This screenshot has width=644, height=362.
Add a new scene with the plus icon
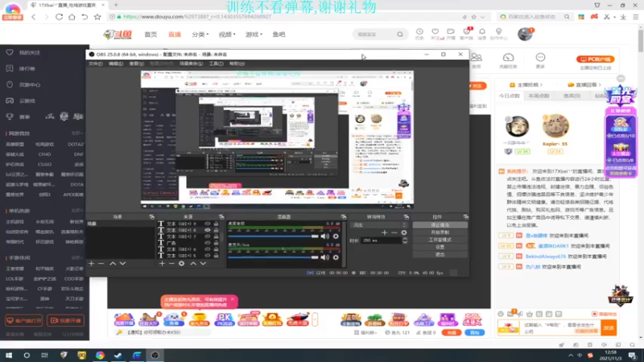[91, 264]
